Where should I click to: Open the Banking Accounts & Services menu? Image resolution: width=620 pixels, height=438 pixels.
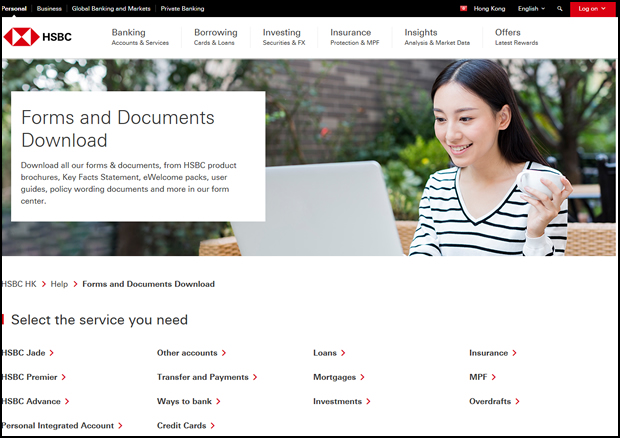click(140, 37)
